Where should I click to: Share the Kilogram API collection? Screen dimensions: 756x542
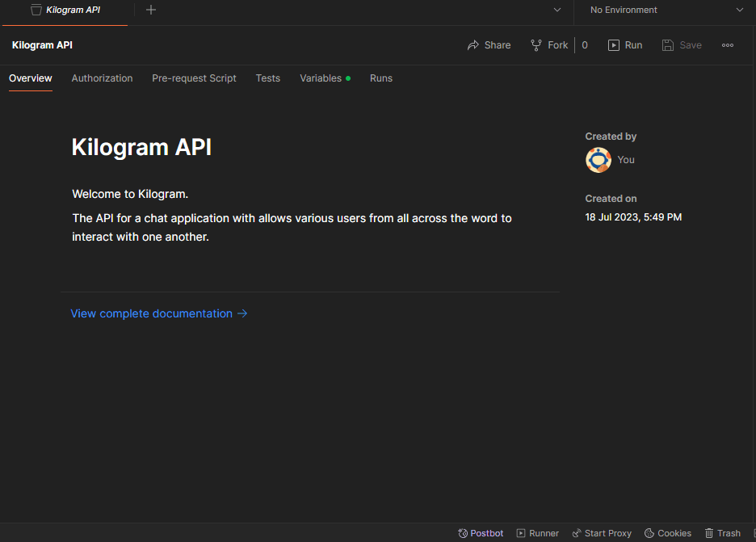click(x=489, y=45)
